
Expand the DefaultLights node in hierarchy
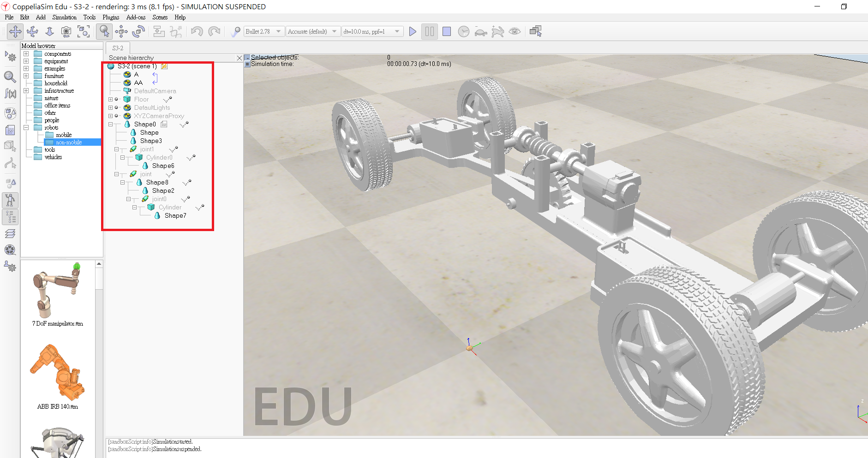[x=110, y=108]
